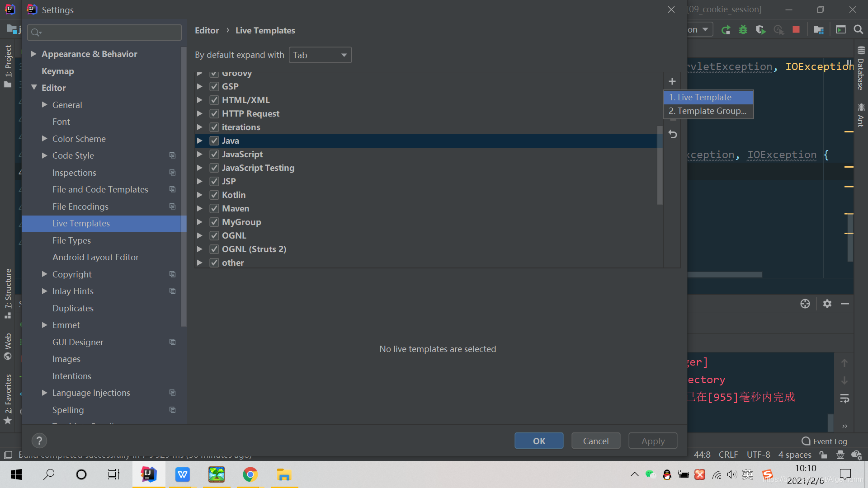The width and height of the screenshot is (868, 488).
Task: Uncheck the GSP template group checkbox
Action: (x=214, y=86)
